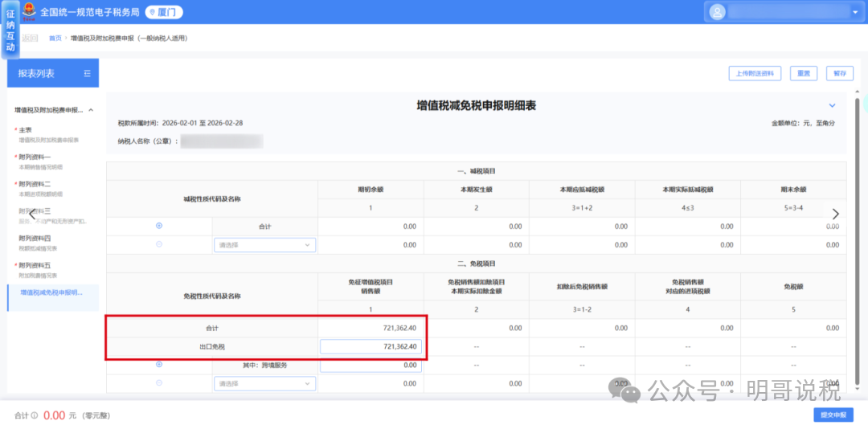Collapse the form header with chevron
The width and height of the screenshot is (868, 425).
click(x=832, y=105)
